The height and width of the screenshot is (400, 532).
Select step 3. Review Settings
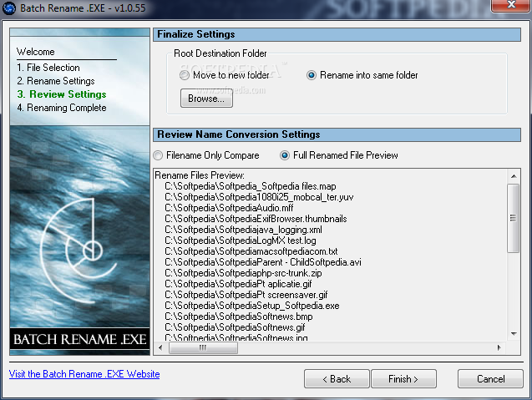pyautogui.click(x=62, y=94)
